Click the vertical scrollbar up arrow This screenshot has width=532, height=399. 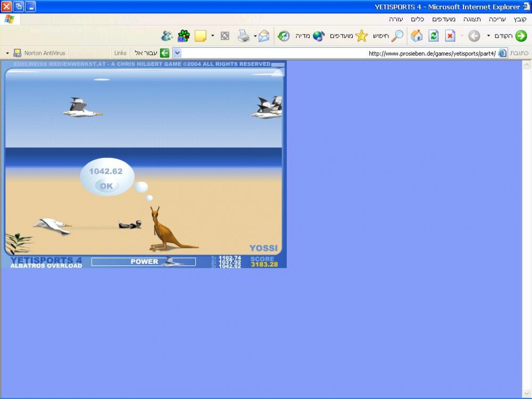(527, 64)
